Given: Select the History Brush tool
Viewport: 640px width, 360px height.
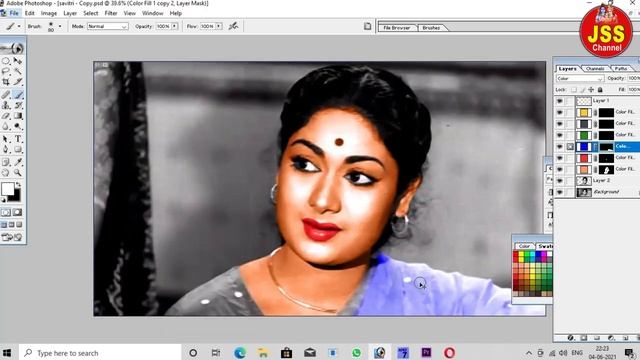Looking at the screenshot, I should click(x=18, y=105).
